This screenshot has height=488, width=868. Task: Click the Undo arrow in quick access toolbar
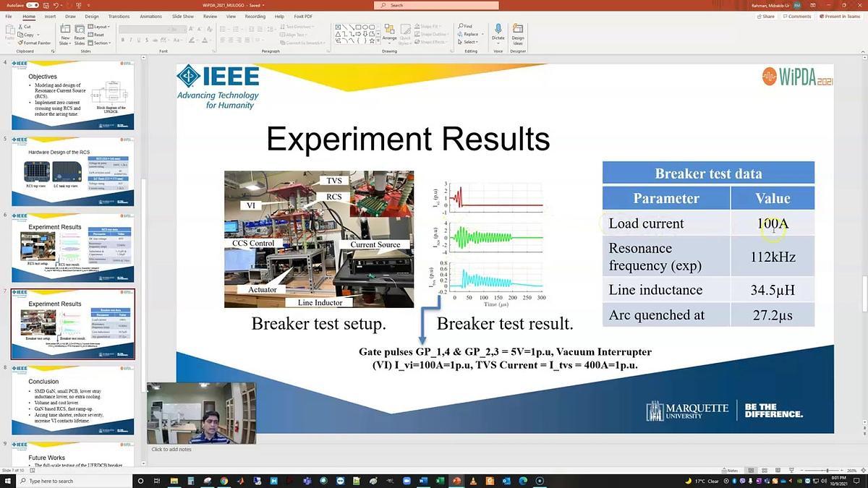[54, 5]
